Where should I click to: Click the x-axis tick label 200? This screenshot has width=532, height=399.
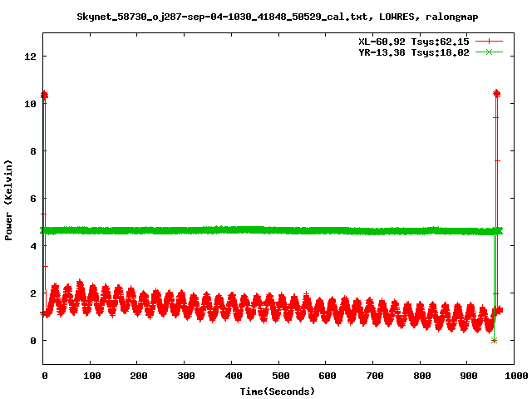(x=139, y=376)
